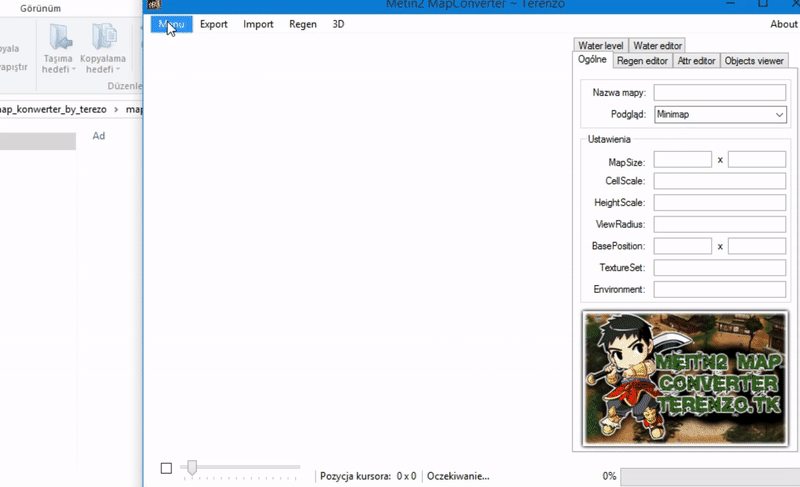Expand the Kopyalama hedefi dropdown arrow
Image resolution: width=800 pixels, height=487 pixels.
[118, 70]
